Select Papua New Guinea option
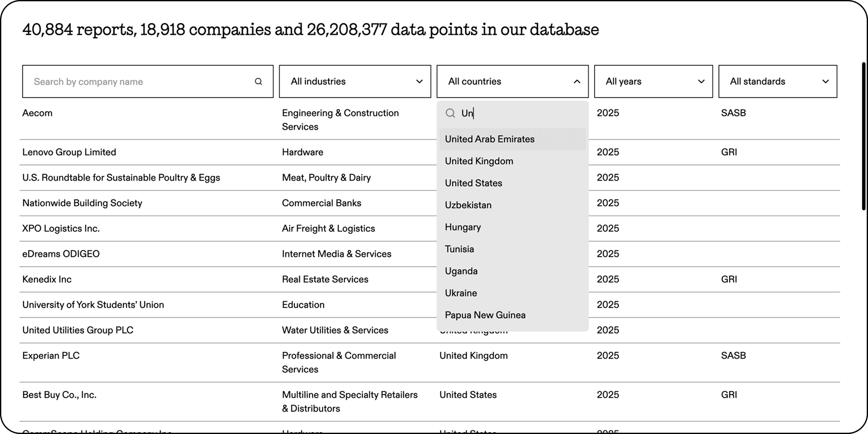 (512, 315)
